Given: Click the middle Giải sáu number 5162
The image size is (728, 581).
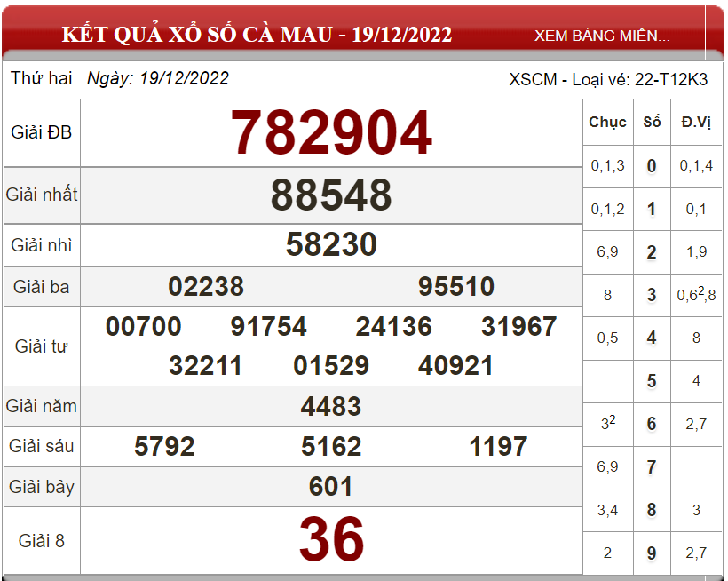Looking at the screenshot, I should click(x=331, y=446).
